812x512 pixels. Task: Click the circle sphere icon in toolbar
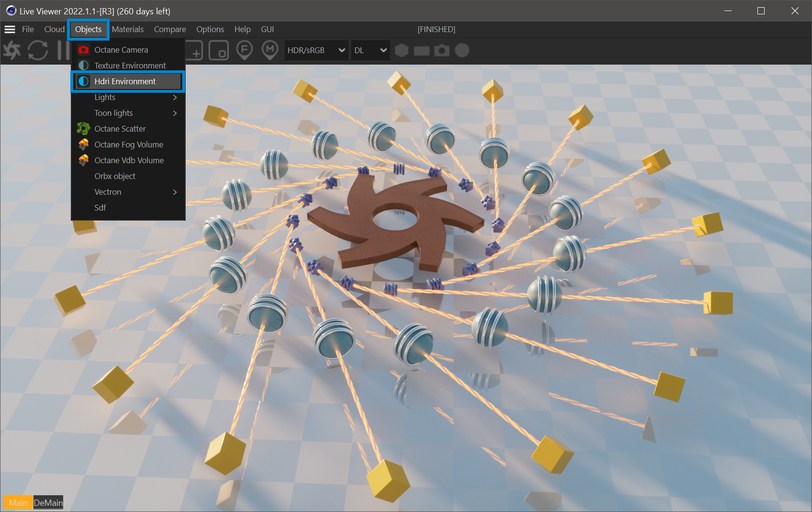[462, 50]
